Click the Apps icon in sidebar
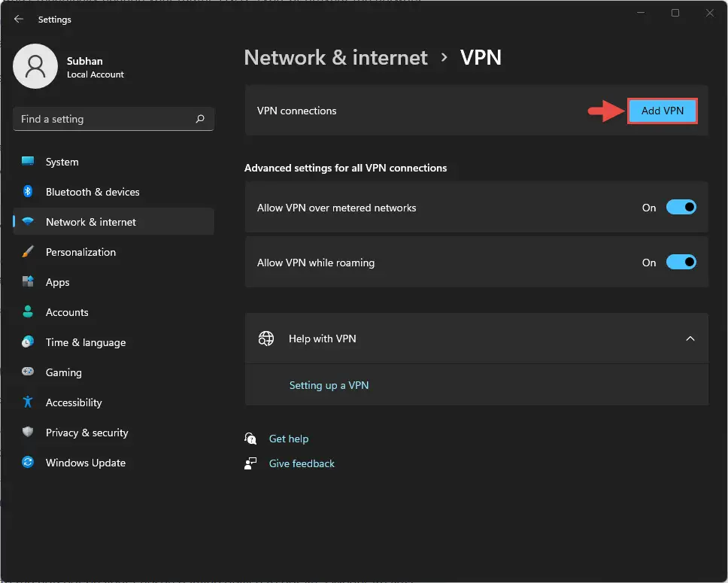The height and width of the screenshot is (583, 728). coord(28,281)
